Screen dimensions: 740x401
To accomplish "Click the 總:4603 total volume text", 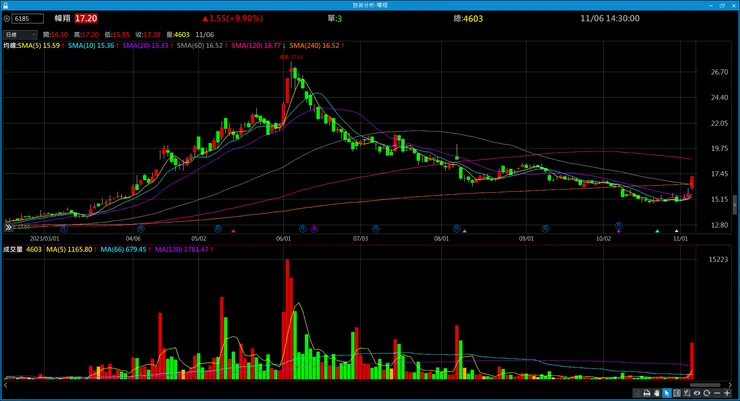I will [x=468, y=19].
